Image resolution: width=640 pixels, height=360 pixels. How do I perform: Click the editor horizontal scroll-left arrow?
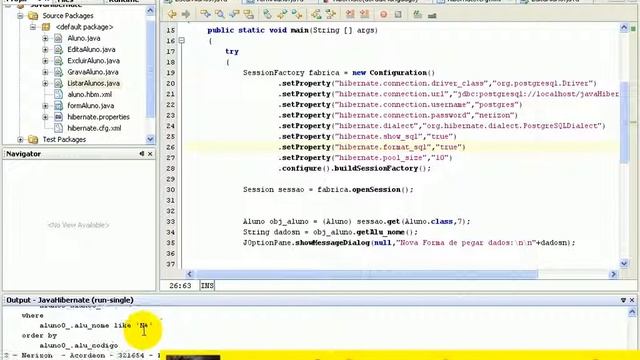point(189,274)
